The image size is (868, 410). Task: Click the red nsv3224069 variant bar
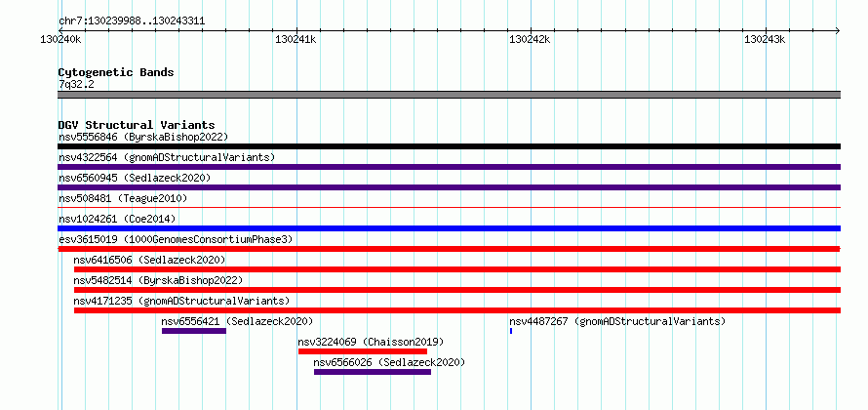pyautogui.click(x=363, y=351)
